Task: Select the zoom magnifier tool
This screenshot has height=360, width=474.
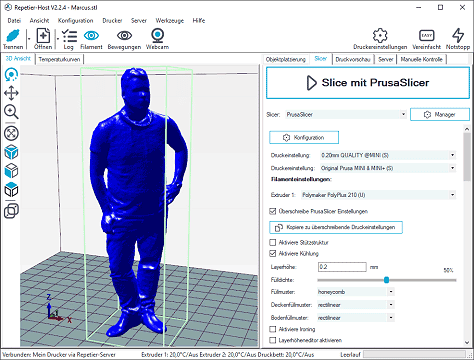Action: tap(11, 112)
